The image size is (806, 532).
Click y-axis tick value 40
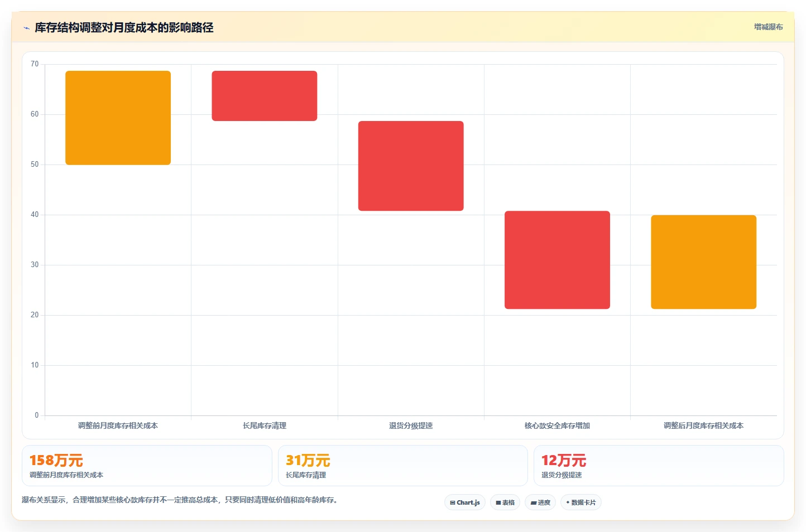coord(35,215)
